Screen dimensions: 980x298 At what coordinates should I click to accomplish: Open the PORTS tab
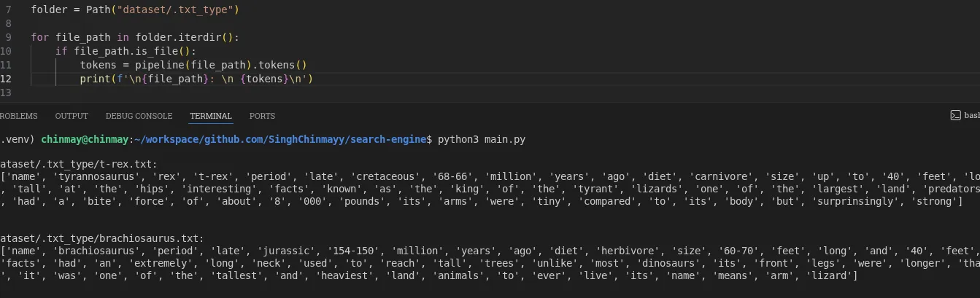tap(262, 116)
